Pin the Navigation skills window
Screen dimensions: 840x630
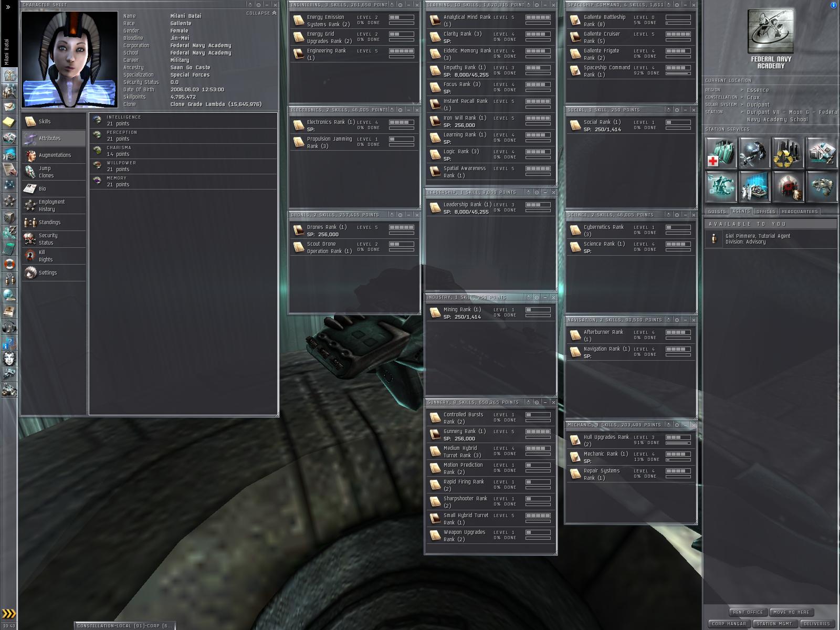tap(677, 320)
